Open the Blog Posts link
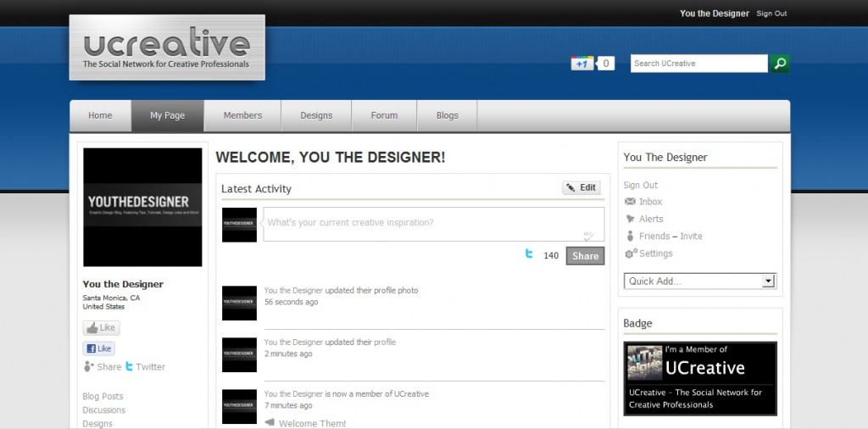The width and height of the screenshot is (868, 429). point(103,396)
